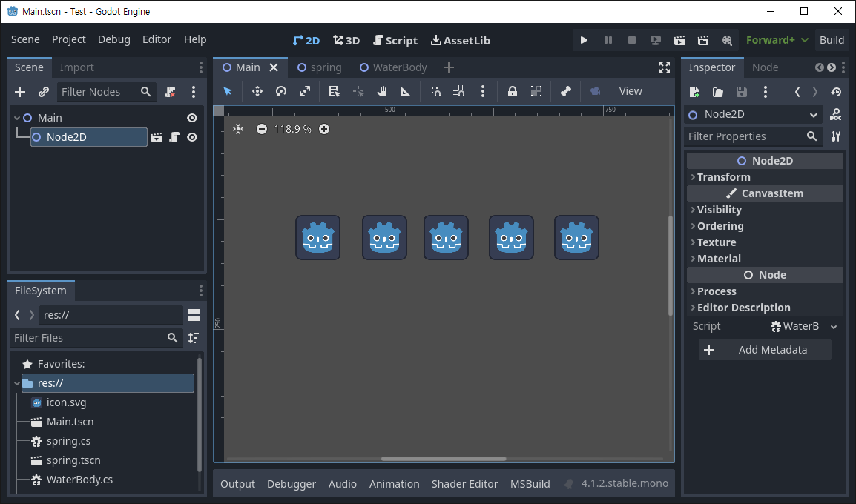Screen dimensions: 856x504
Task: Open the View menu button
Action: point(631,91)
